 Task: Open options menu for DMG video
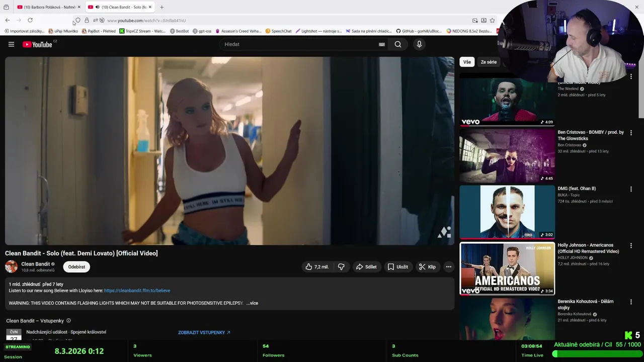point(631,189)
